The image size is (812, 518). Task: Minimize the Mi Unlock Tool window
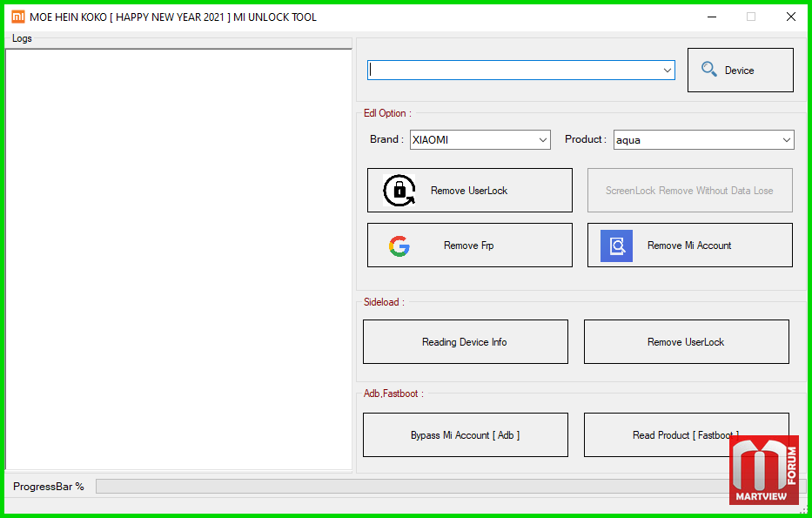click(712, 17)
